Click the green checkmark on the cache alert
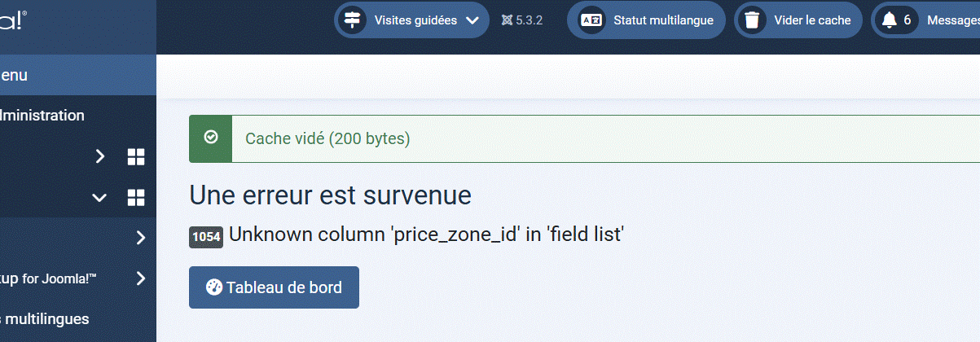980x342 pixels. click(210, 138)
